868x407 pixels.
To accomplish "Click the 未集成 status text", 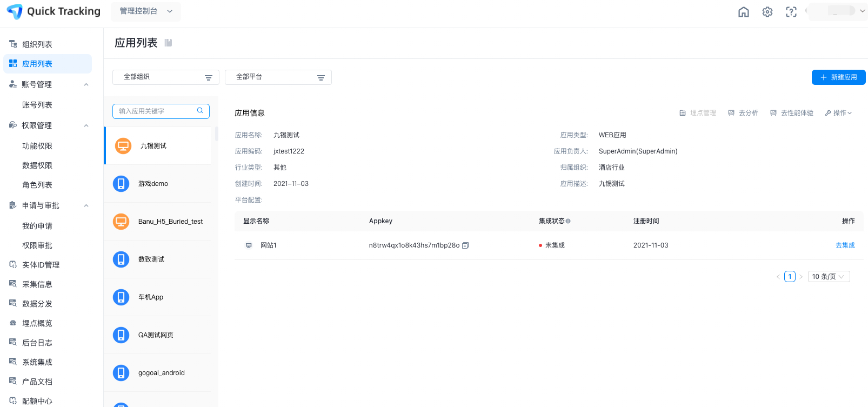I will 555,245.
